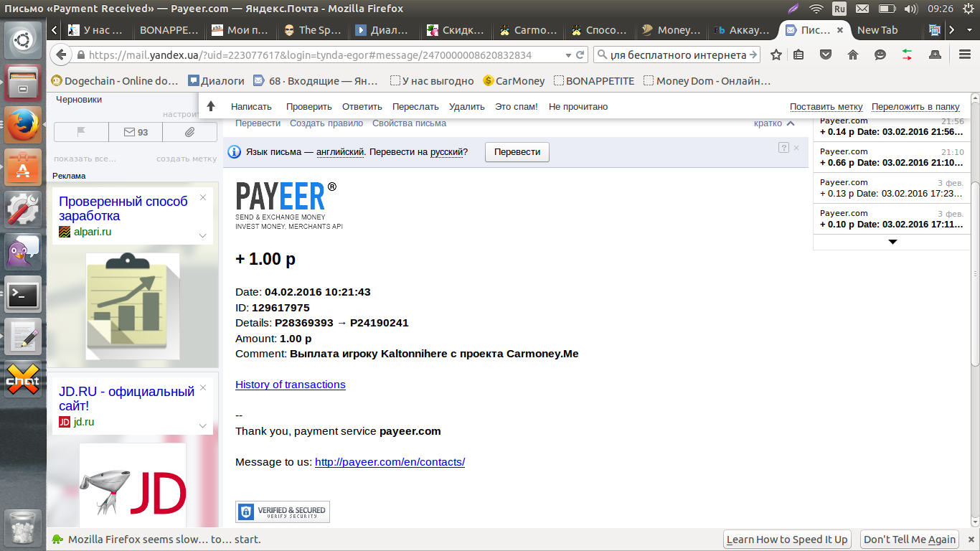
Task: Click the smiley chat icon in toolbar
Action: click(880, 55)
